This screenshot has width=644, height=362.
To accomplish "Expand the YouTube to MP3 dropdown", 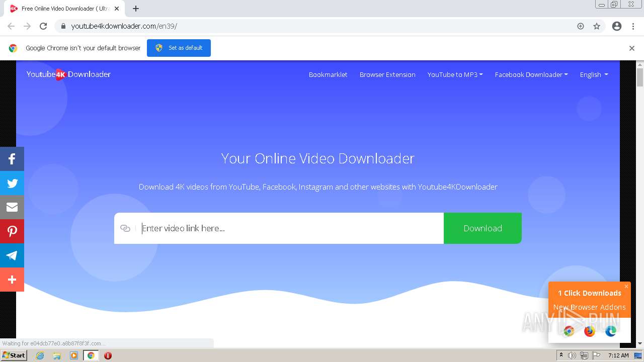I will click(x=455, y=74).
